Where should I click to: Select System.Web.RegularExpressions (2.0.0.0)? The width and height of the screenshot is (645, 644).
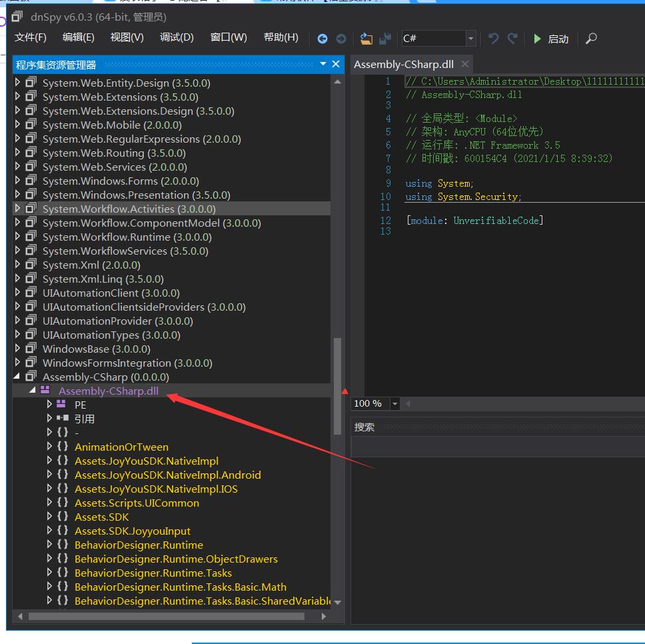[142, 139]
